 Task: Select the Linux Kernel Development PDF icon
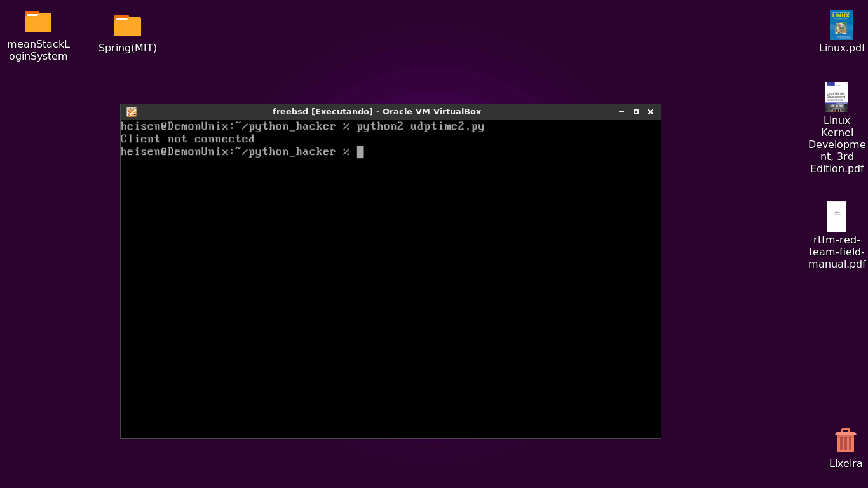coord(836,97)
